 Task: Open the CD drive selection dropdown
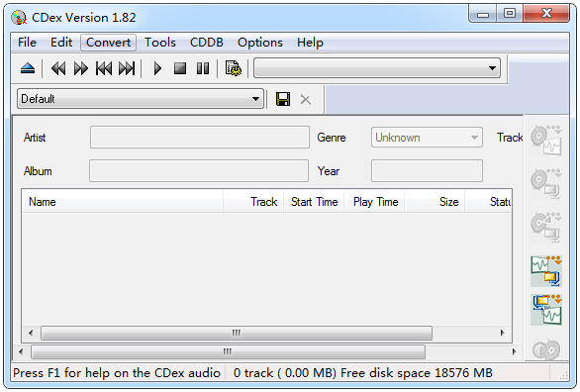pyautogui.click(x=377, y=67)
